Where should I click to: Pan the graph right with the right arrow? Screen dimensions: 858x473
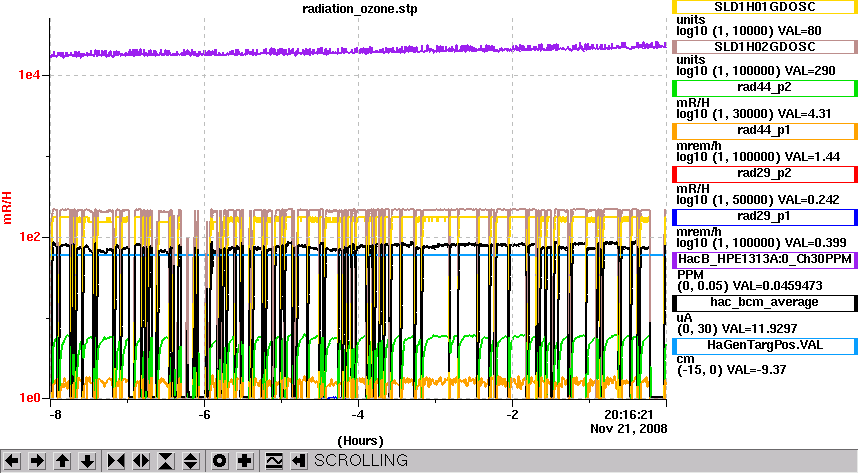pyautogui.click(x=37, y=461)
